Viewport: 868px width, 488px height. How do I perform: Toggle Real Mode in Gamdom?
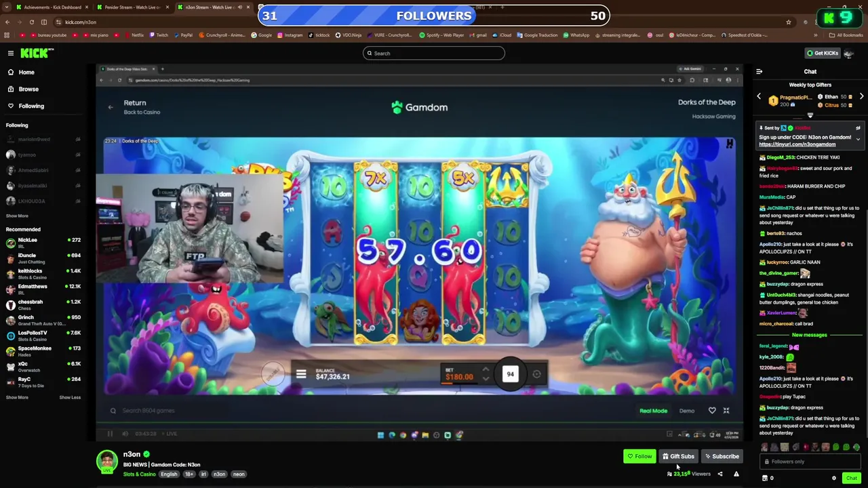pos(653,411)
